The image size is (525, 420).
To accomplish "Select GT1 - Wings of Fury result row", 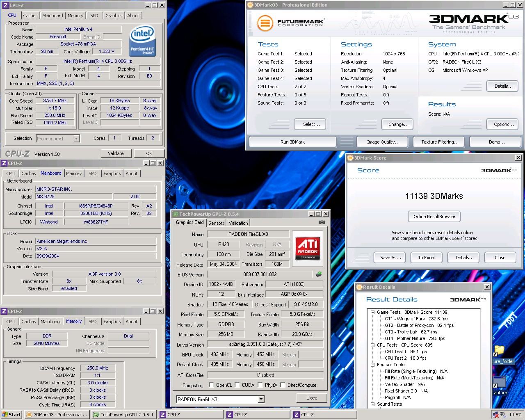I will tap(416, 319).
